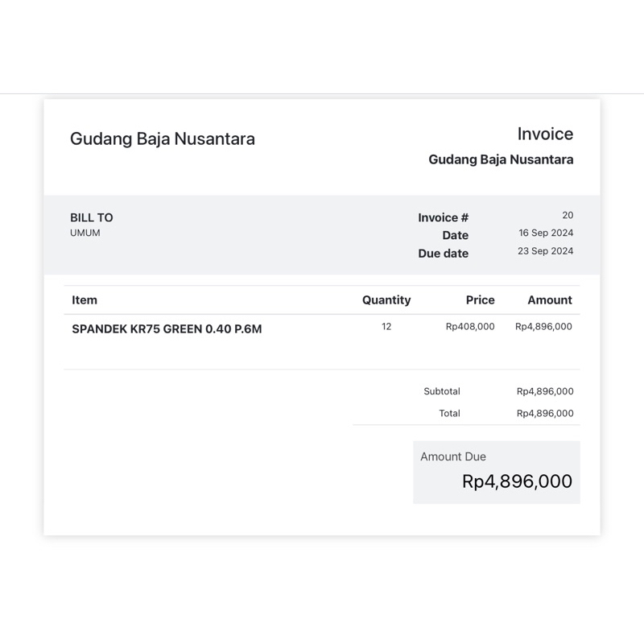
Task: Click the Price column header
Action: (480, 299)
